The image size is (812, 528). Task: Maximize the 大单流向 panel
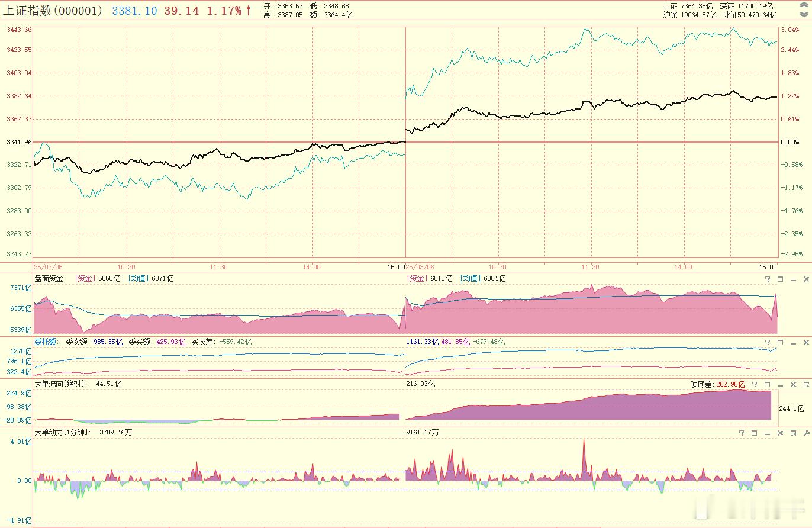(x=768, y=384)
